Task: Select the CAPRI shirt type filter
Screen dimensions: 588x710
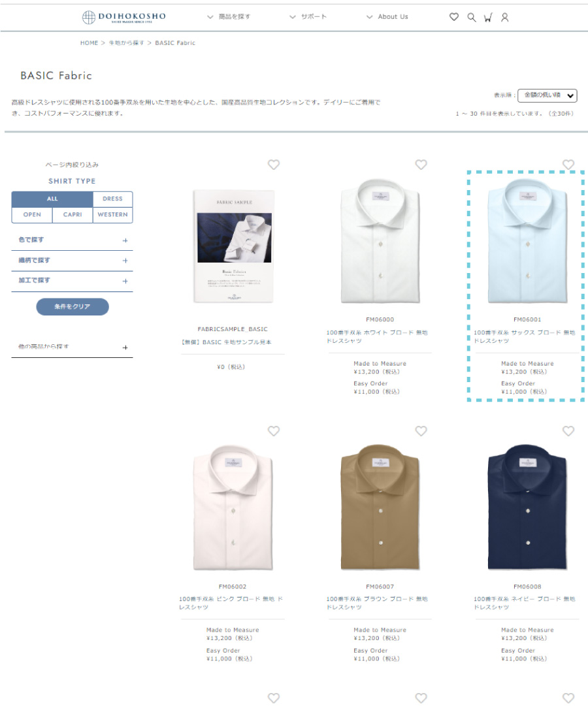Action: tap(73, 215)
